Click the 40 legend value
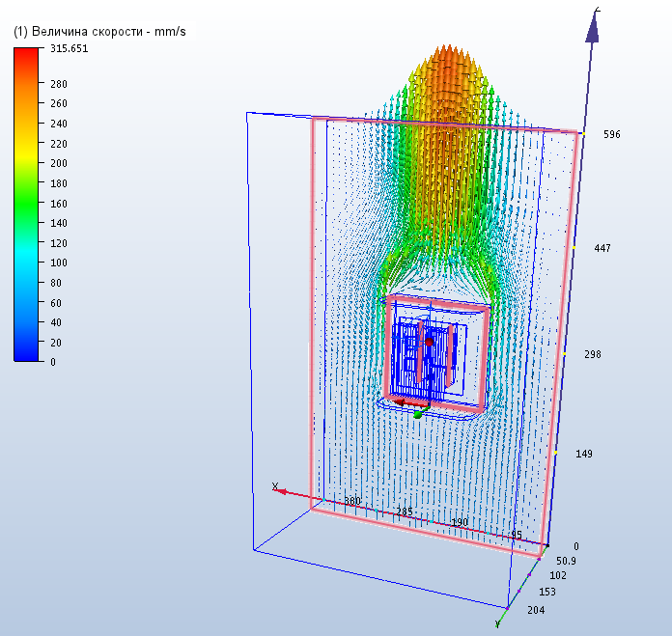This screenshot has height=636, width=672. 56,322
